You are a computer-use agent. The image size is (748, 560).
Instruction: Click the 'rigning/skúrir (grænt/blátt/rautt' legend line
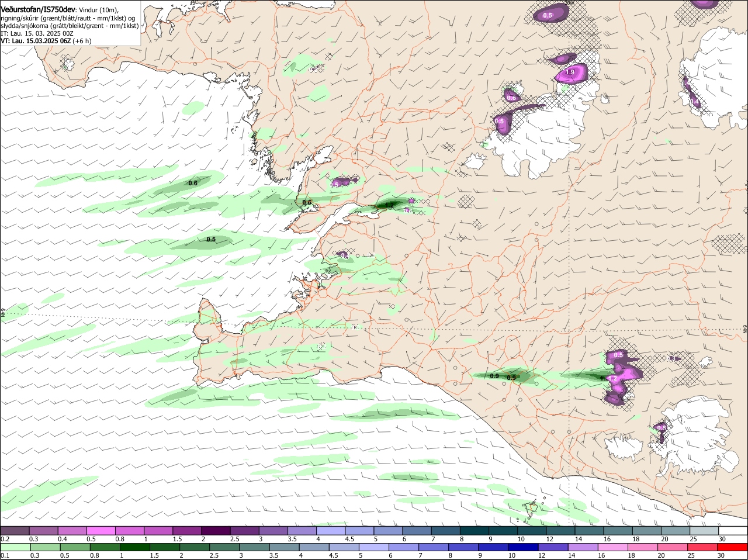tap(69, 18)
